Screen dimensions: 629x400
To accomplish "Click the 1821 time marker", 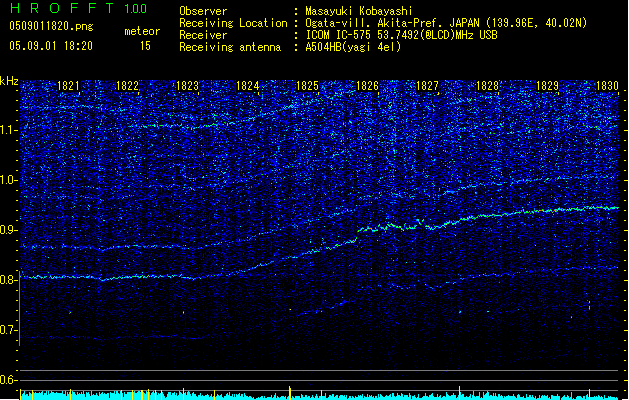I will pos(68,86).
